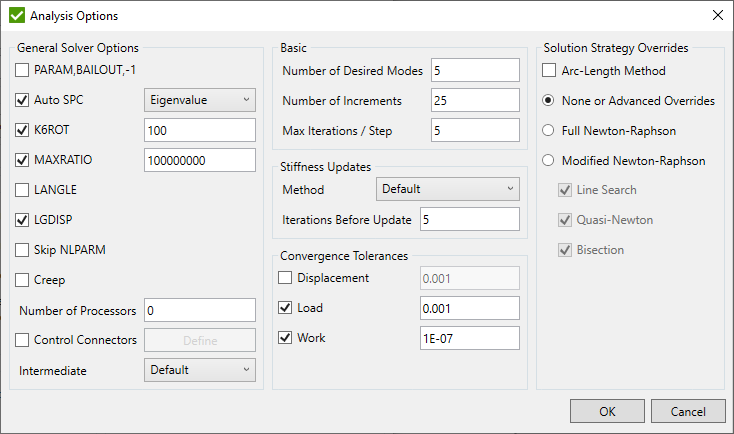
Task: Click the Analysis Options title icon
Action: coord(16,16)
